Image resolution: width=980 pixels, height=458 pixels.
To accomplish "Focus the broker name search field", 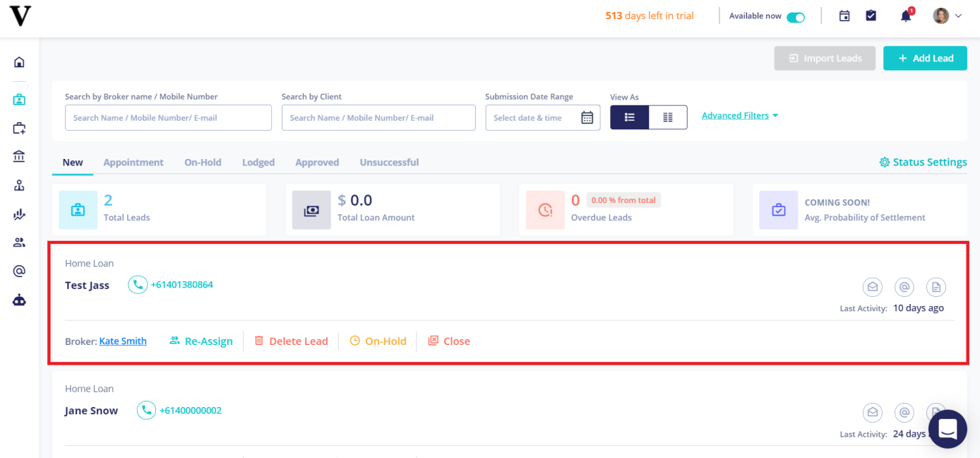I will pos(168,117).
